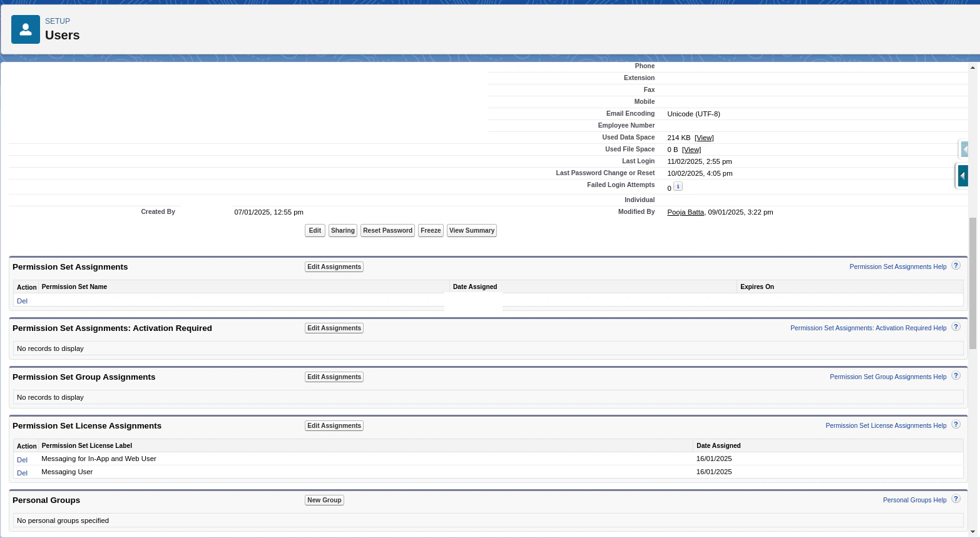Click the Users setup avatar icon
Image resolution: width=980 pixels, height=538 pixels.
click(x=25, y=29)
